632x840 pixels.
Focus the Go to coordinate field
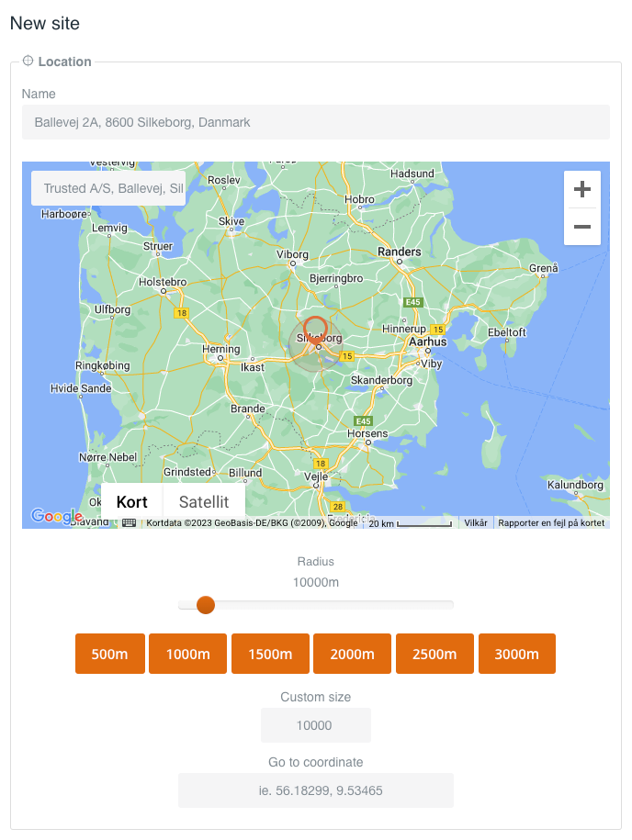click(x=315, y=790)
